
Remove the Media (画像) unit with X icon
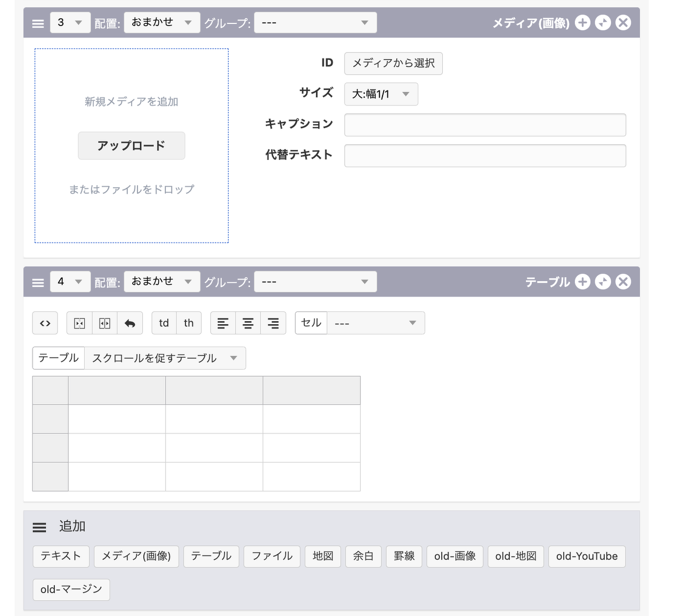[623, 23]
